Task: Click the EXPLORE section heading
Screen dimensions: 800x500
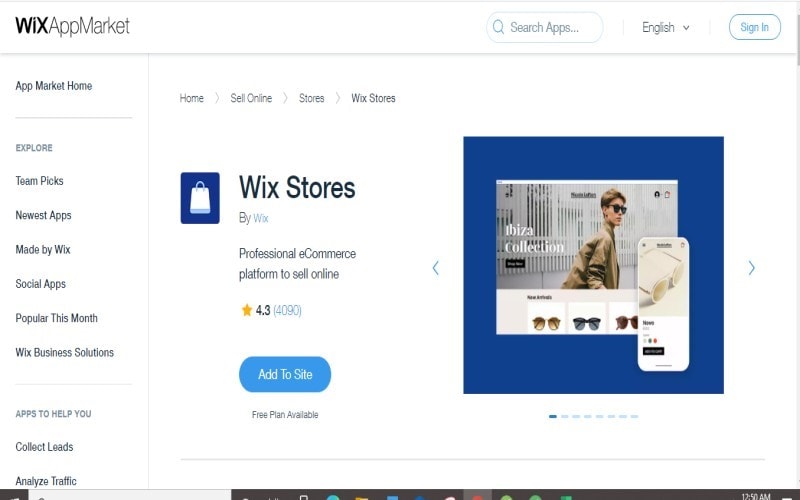Action: [x=34, y=148]
